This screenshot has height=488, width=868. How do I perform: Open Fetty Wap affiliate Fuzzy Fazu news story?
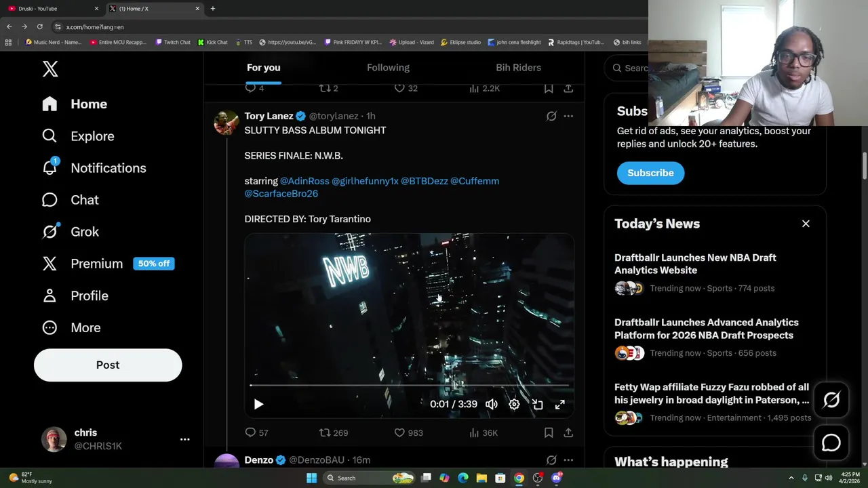pos(712,394)
